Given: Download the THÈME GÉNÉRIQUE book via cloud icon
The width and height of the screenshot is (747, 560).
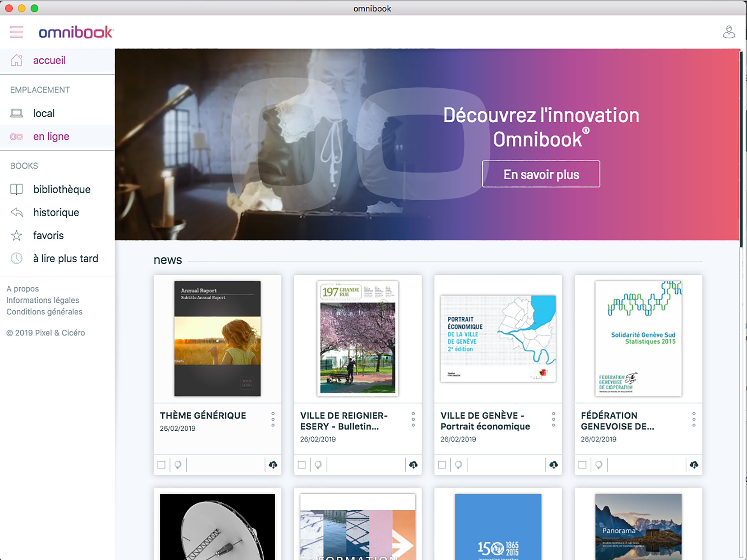Looking at the screenshot, I should (x=273, y=465).
